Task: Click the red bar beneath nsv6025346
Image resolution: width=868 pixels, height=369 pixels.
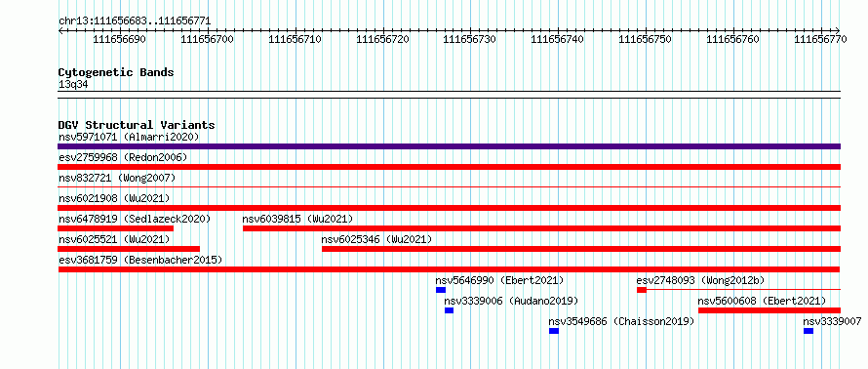Action: point(581,249)
